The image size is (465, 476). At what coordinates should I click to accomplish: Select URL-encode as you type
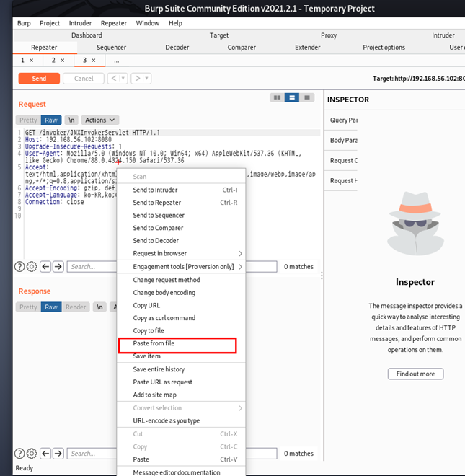tap(181, 420)
